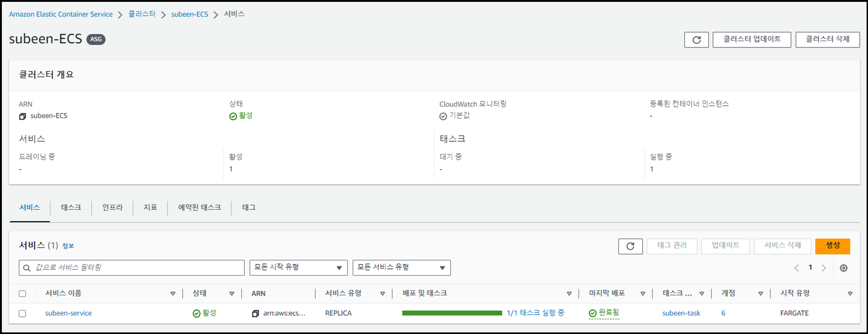Click the 클러스터 업데이트 button
This screenshot has width=868, height=334.
(752, 39)
